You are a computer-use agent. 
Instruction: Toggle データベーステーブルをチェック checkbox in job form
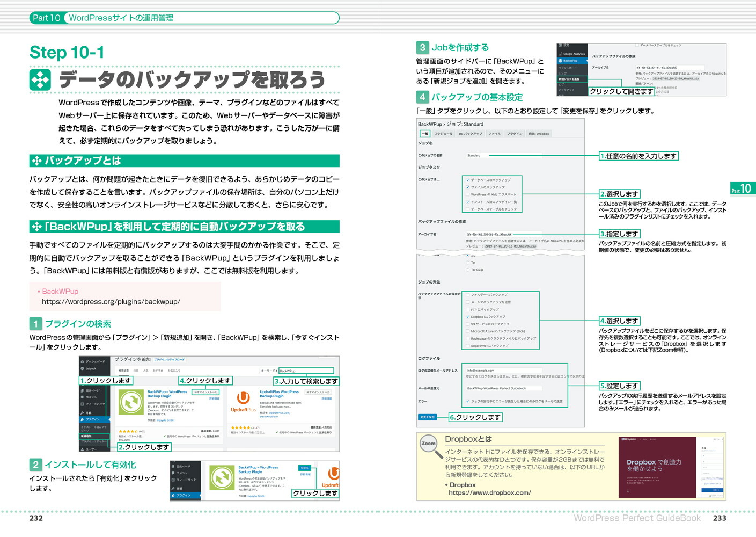(x=468, y=209)
